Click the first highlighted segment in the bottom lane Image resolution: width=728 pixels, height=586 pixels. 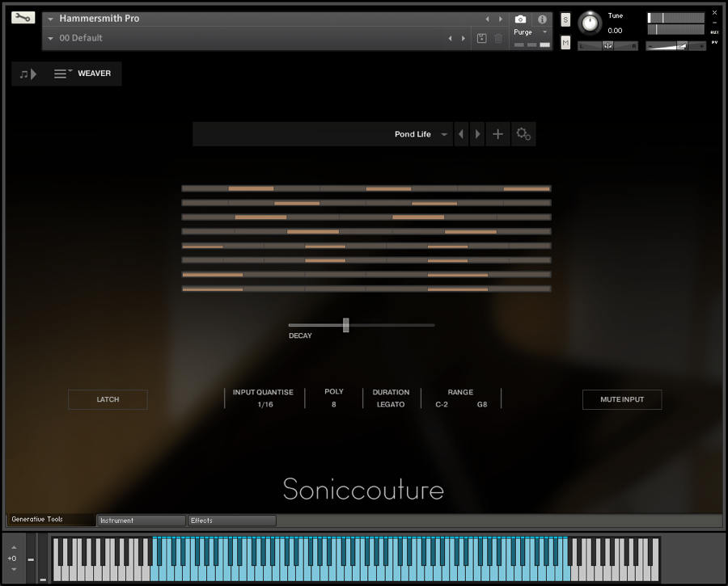[x=213, y=289]
